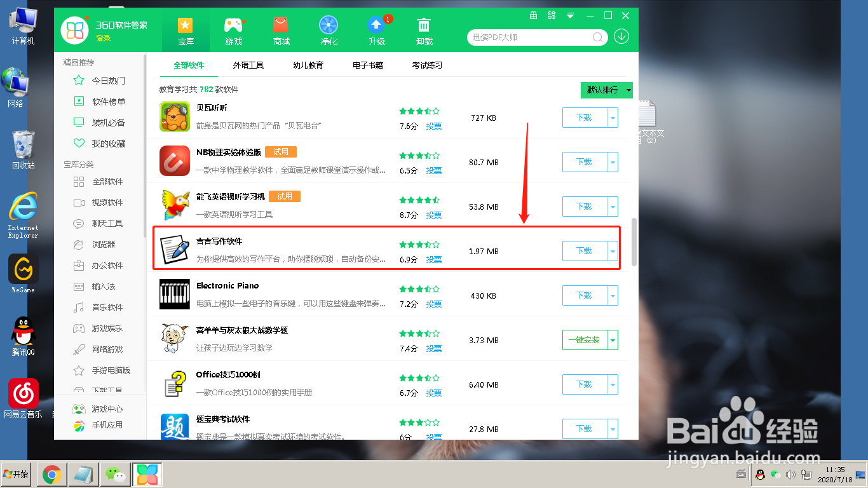Click the software list vertical scrollbar
868x488 pixels.
(x=634, y=243)
